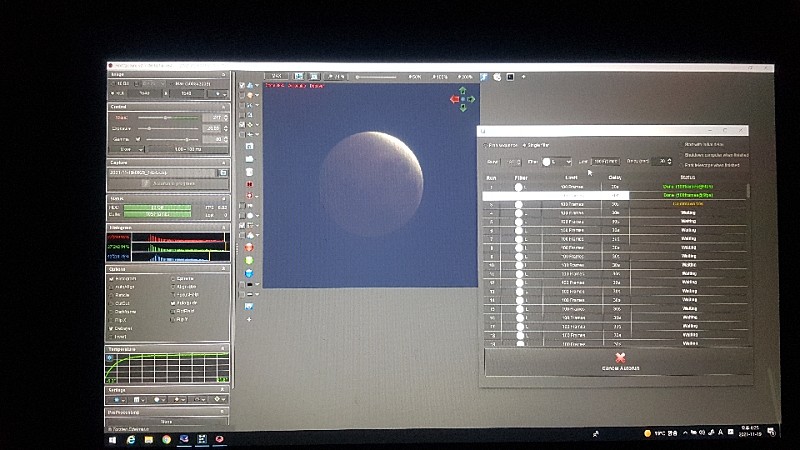Image resolution: width=800 pixels, height=450 pixels.
Task: Click the red left direction arrow
Action: (x=454, y=99)
